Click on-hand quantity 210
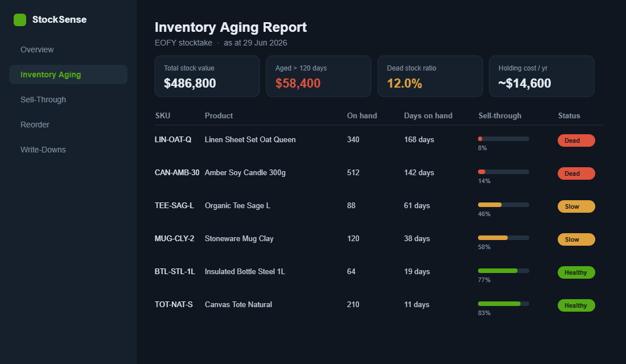 (x=353, y=304)
